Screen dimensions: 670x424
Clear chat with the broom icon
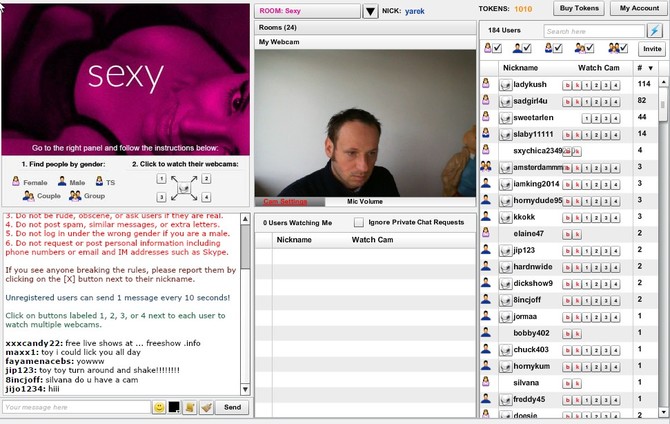[206, 407]
